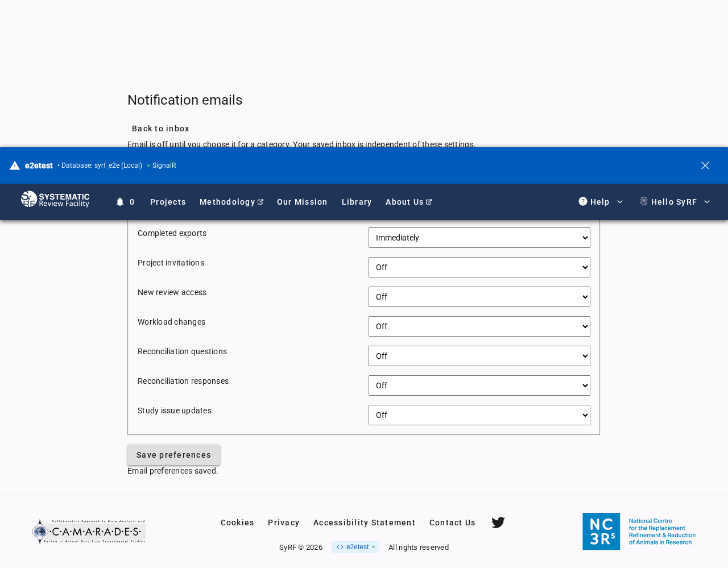Click the 'SyRF © 2026' footer text
Screen dimensions: 728x568
[x=301, y=548]
